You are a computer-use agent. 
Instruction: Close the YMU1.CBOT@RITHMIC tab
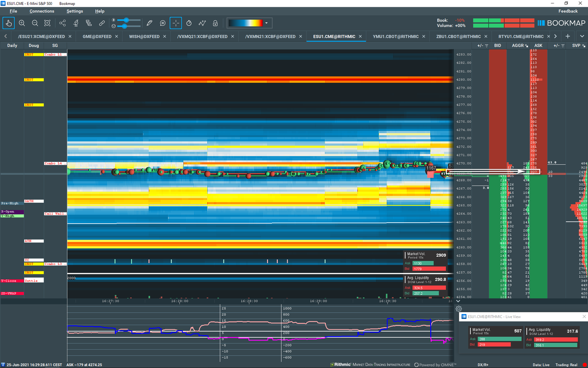(424, 36)
